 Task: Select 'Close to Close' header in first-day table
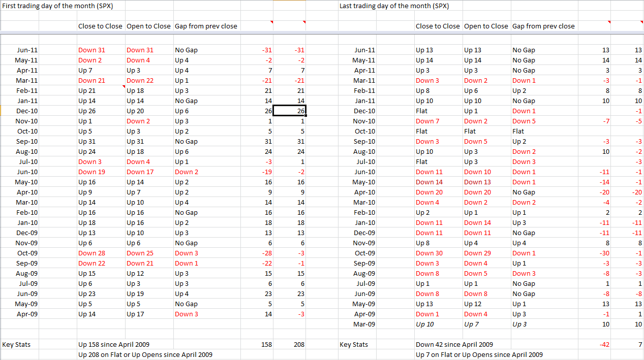coord(100,26)
